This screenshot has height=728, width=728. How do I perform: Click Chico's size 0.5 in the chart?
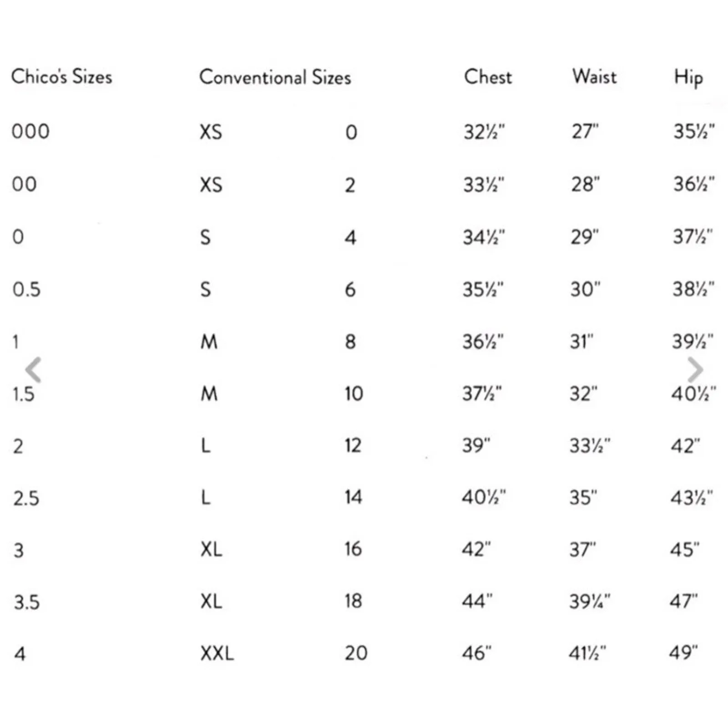26,289
